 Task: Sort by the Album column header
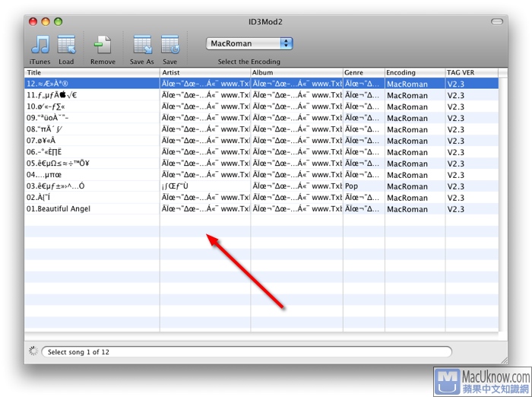tap(296, 72)
